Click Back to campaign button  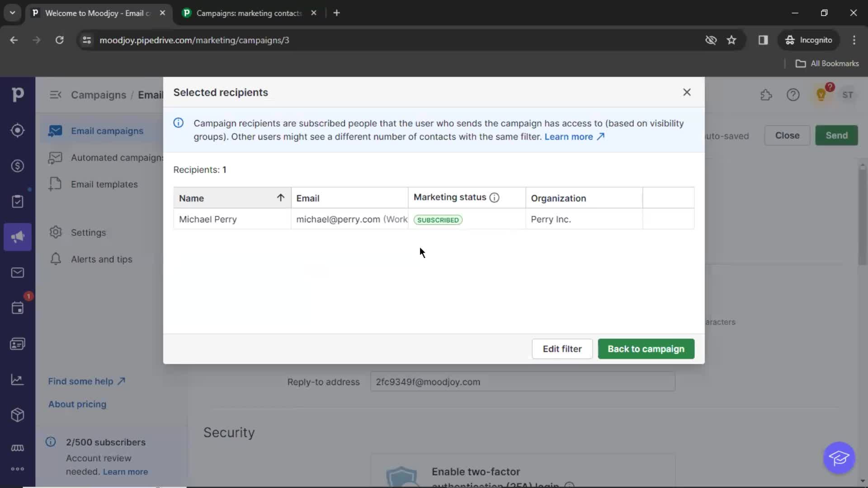[646, 349]
